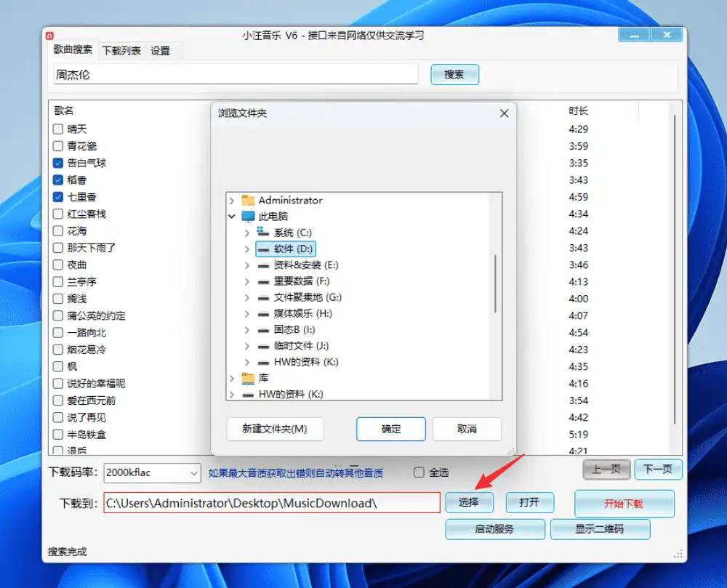Click the song list vertical scrollbar
This screenshot has height=588, width=727.
click(675, 270)
